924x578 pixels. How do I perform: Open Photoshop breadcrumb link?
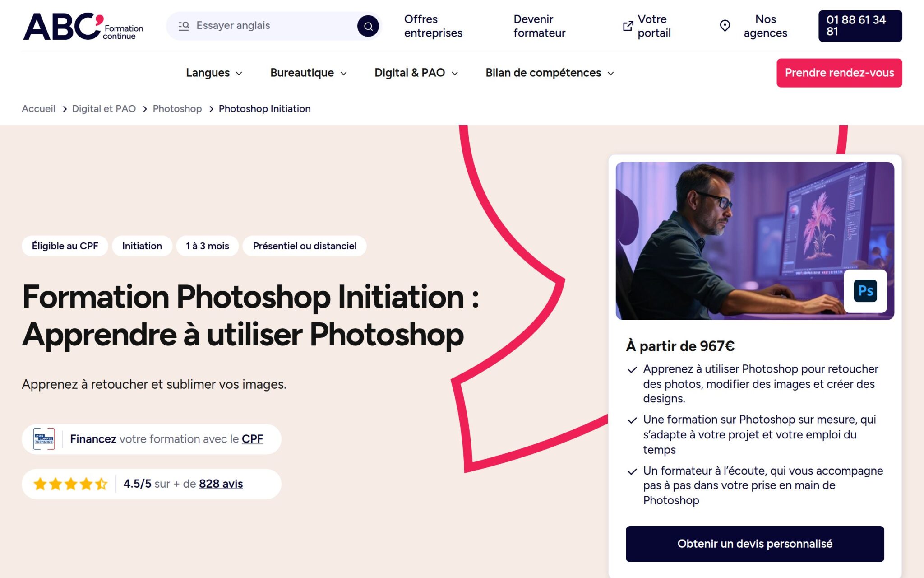[177, 109]
